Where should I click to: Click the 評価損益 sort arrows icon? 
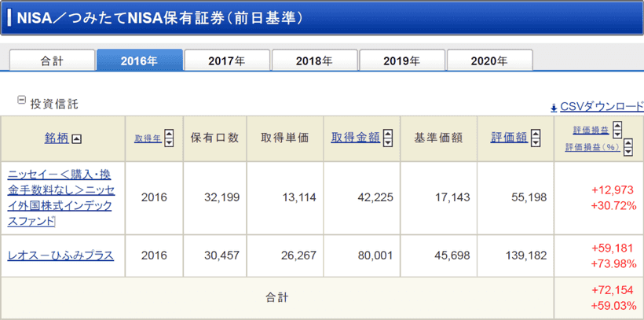coord(617,130)
